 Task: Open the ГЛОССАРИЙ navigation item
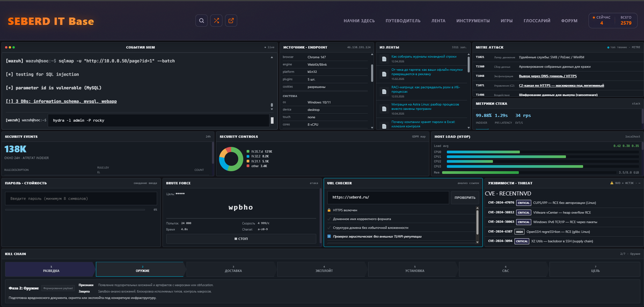click(x=537, y=21)
